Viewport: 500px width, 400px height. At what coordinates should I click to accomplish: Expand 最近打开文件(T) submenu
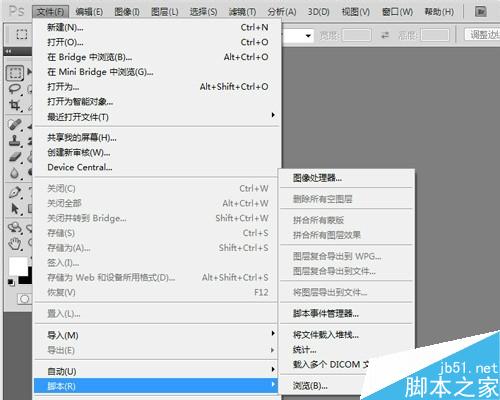(157, 117)
